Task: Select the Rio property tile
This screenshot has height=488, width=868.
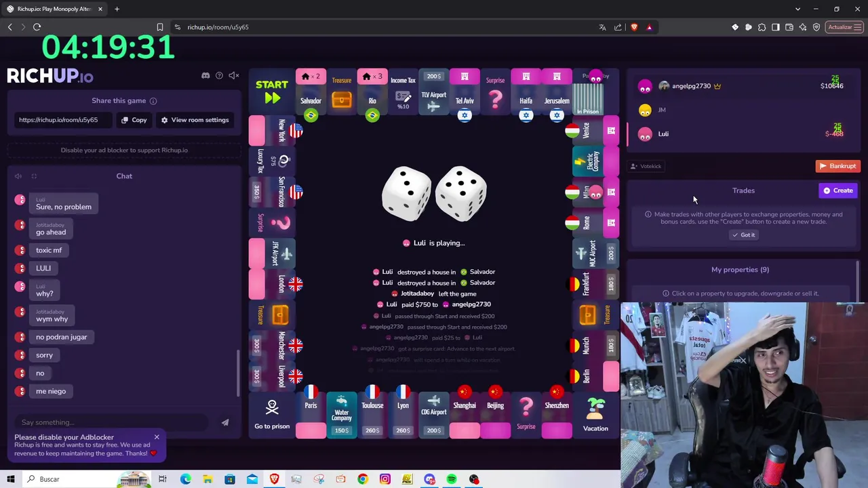Action: (372, 93)
